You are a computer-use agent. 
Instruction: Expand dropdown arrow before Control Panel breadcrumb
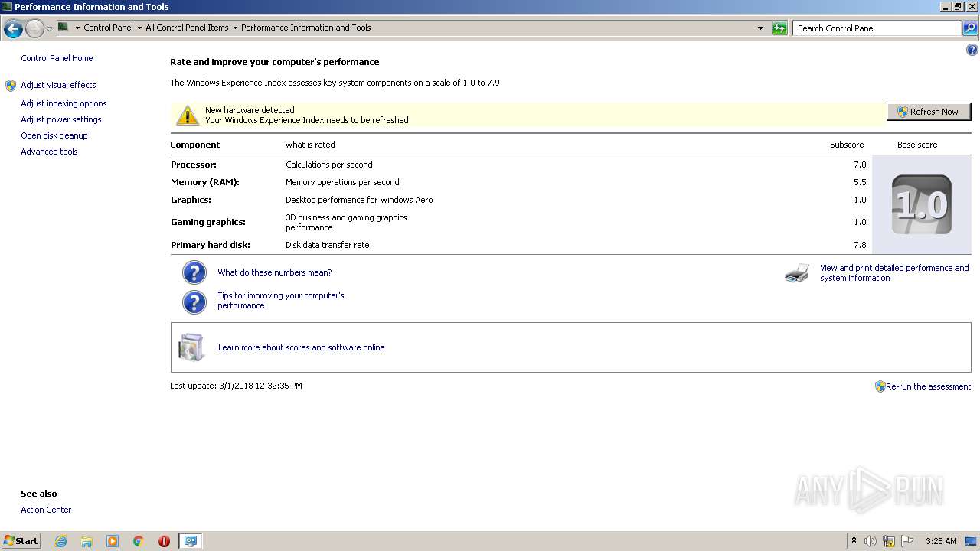click(x=77, y=28)
